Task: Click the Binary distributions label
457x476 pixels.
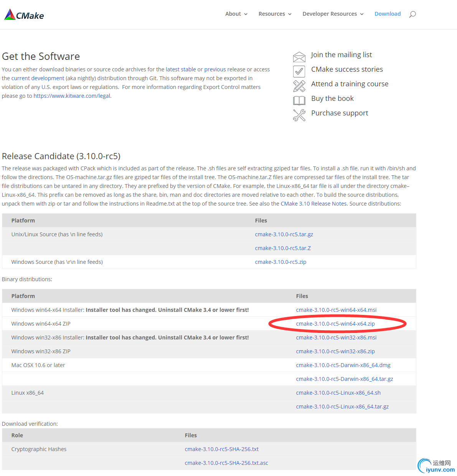Action: point(27,279)
